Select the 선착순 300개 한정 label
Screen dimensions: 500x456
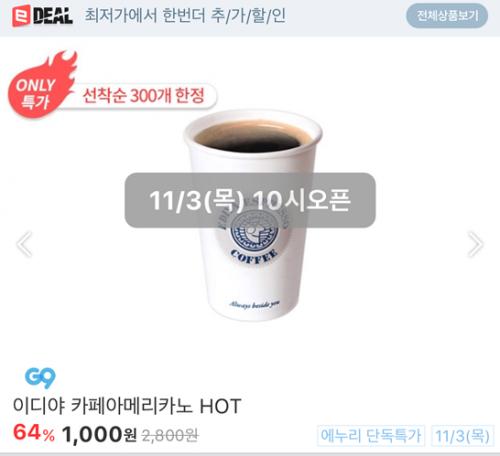pos(143,96)
